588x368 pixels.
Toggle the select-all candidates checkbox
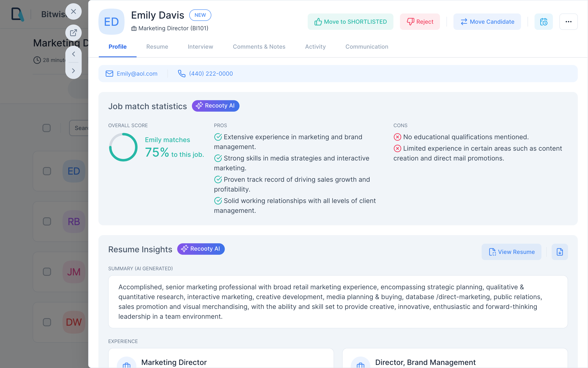46,128
